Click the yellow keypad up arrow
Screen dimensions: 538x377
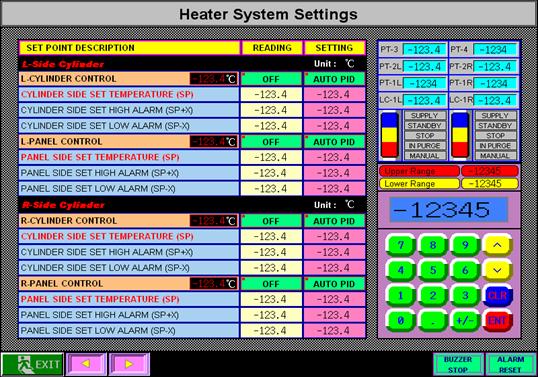(497, 245)
